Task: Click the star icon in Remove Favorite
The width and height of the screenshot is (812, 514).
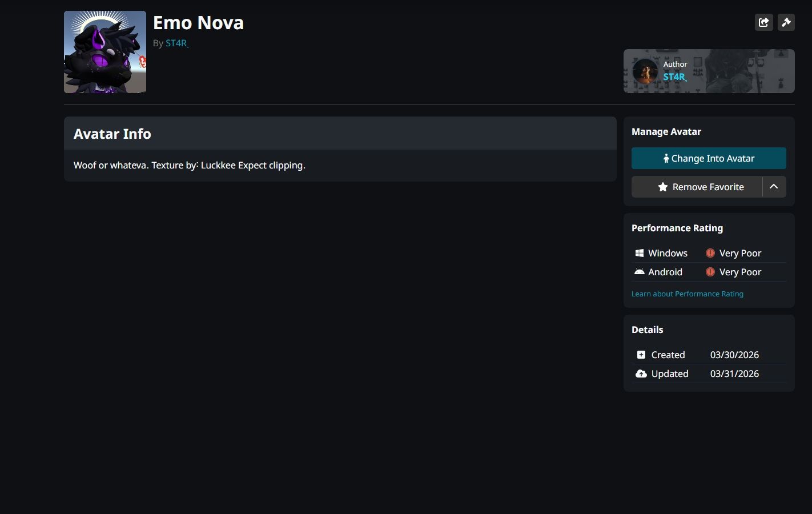Action: [663, 187]
